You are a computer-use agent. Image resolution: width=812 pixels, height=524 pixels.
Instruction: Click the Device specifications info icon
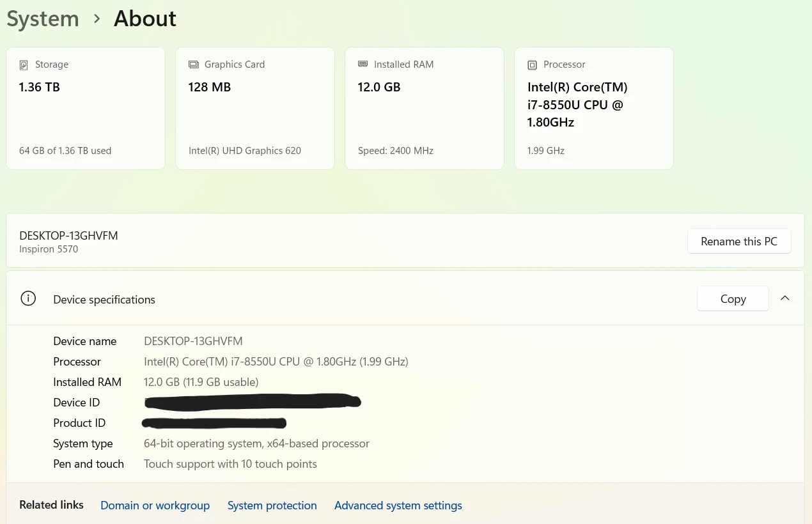[x=28, y=298]
